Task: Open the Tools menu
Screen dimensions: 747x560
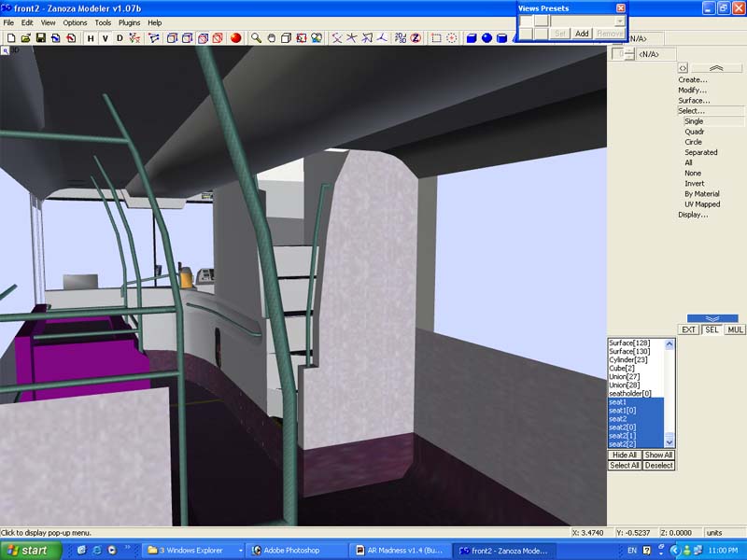Action: coord(103,22)
